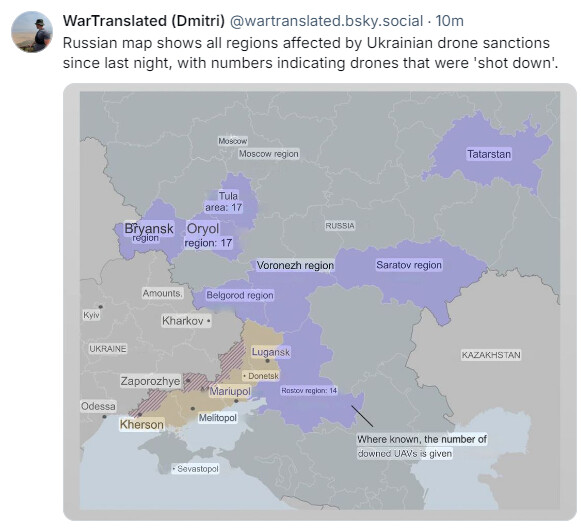
Task: Click the Oryol region: 17 label
Action: [208, 235]
